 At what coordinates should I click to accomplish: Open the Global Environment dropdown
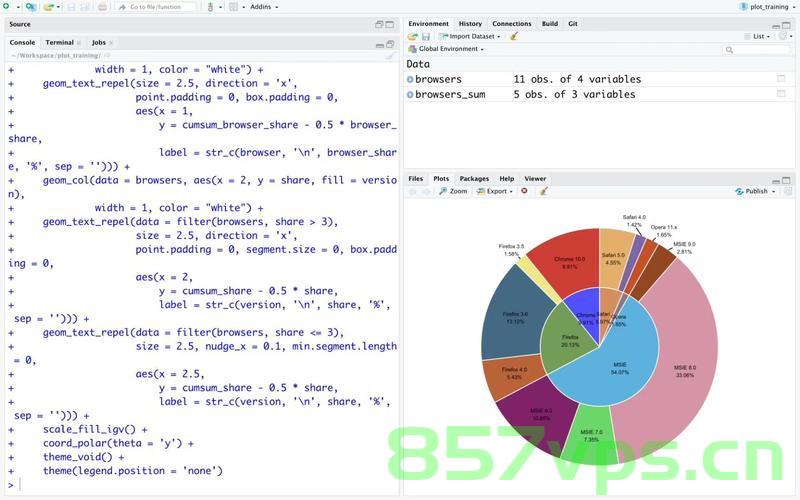[446, 49]
